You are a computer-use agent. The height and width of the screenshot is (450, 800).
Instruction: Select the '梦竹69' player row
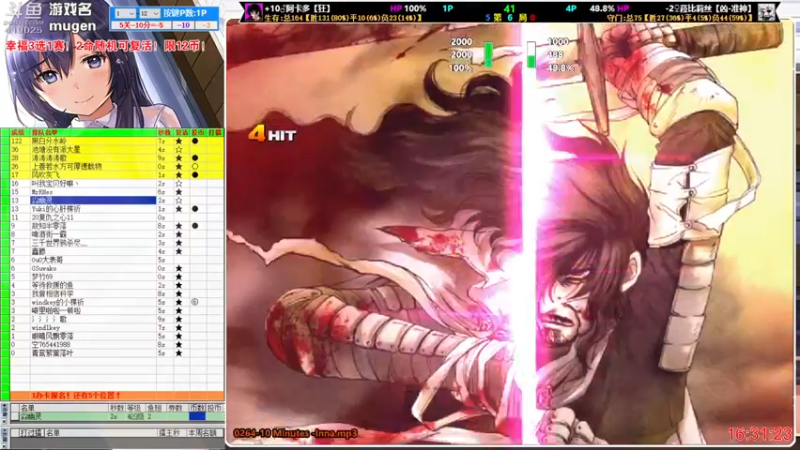tap(117, 277)
